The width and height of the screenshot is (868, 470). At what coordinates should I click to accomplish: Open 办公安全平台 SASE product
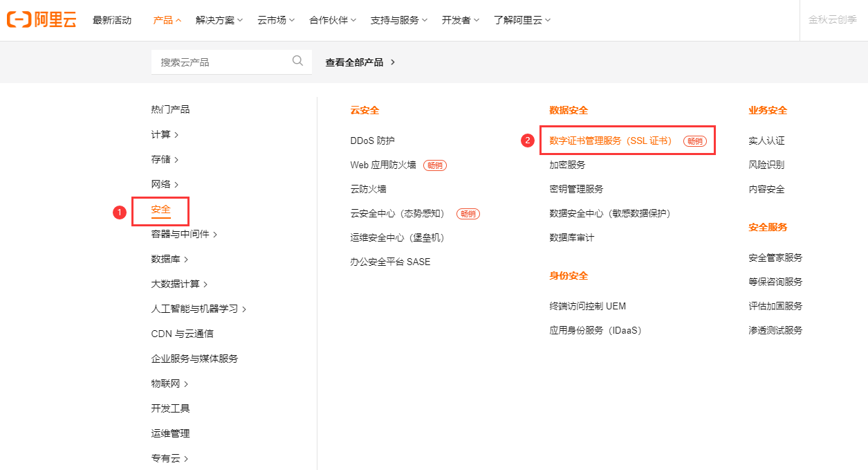click(390, 262)
